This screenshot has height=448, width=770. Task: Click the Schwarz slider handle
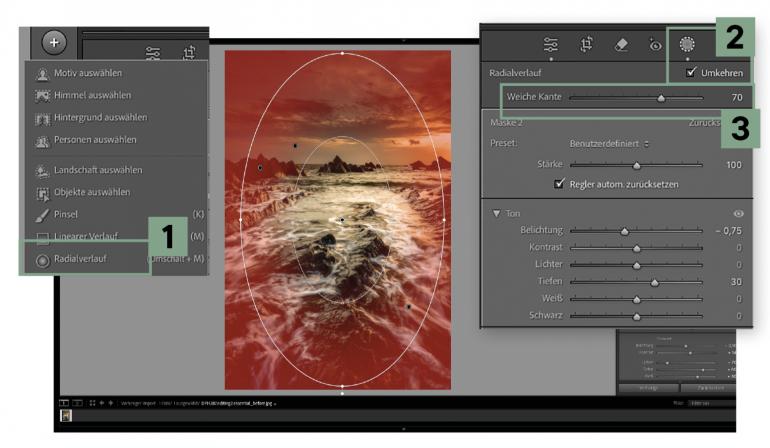[636, 316]
